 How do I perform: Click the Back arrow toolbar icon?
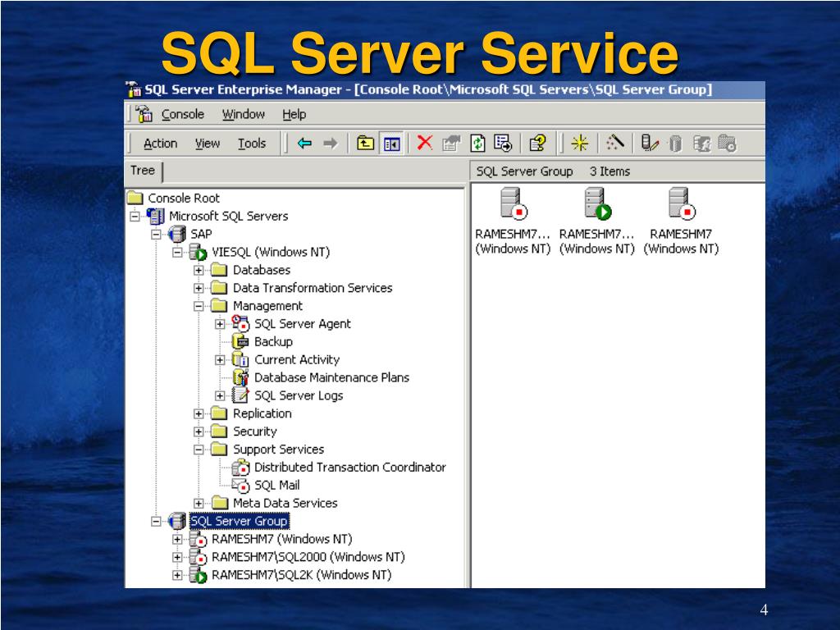point(305,143)
